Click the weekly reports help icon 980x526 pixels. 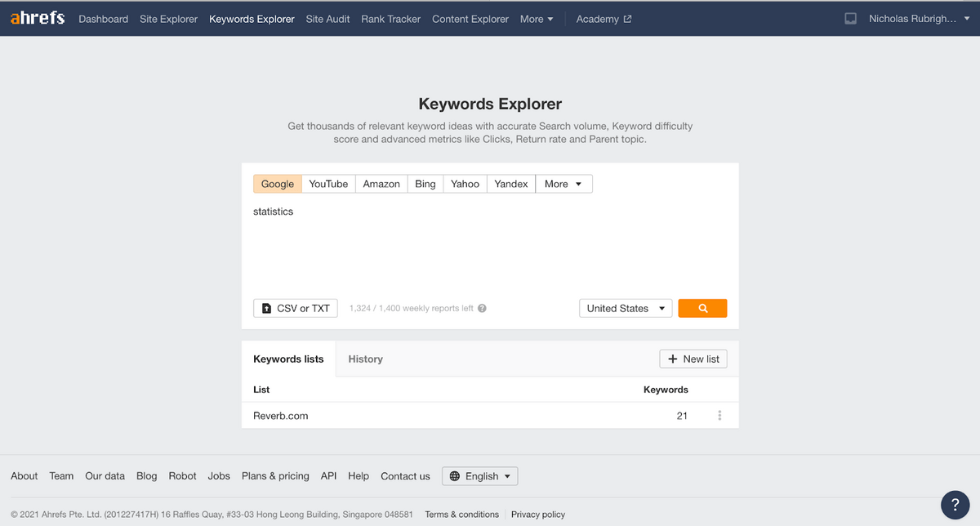[x=482, y=309]
